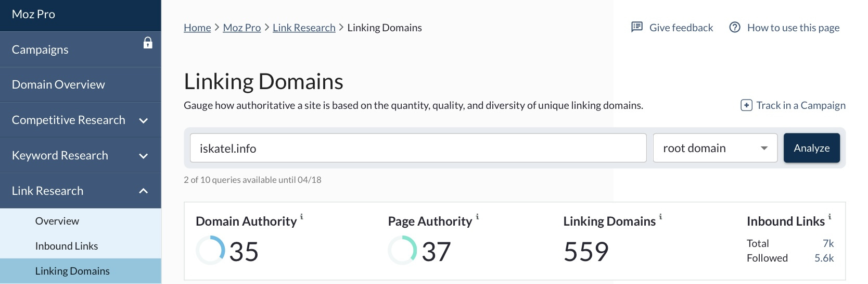This screenshot has height=284, width=868.
Task: Click the Give feedback speech icon
Action: (636, 27)
